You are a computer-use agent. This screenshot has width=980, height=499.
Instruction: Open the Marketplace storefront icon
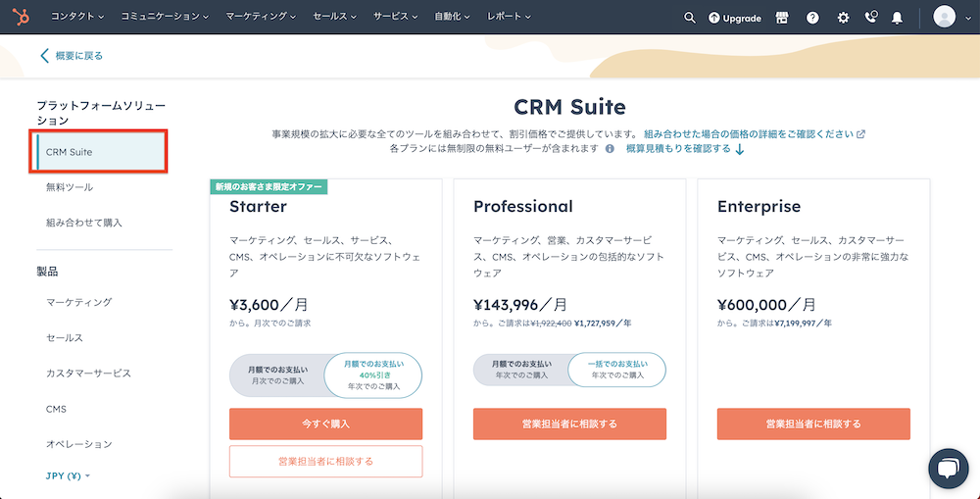[782, 18]
